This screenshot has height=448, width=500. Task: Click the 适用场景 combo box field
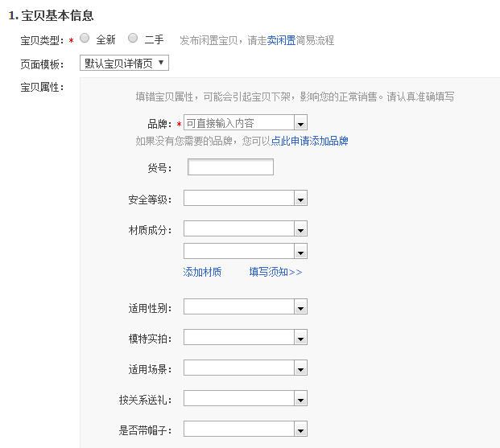click(x=238, y=368)
